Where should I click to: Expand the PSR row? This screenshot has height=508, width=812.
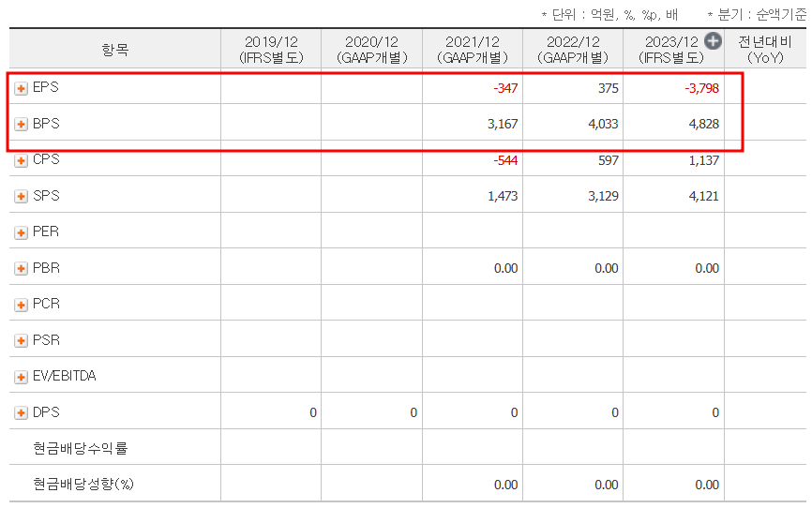(21, 341)
